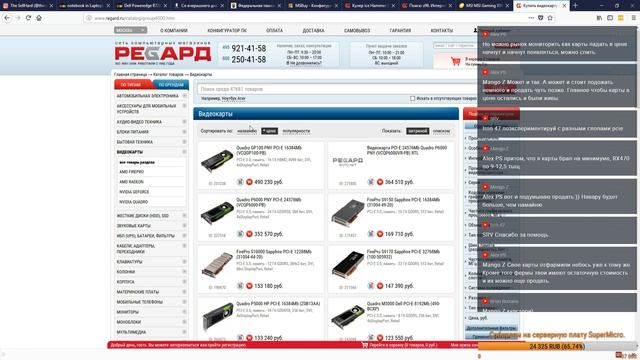Open the browser home page icon

(39, 18)
